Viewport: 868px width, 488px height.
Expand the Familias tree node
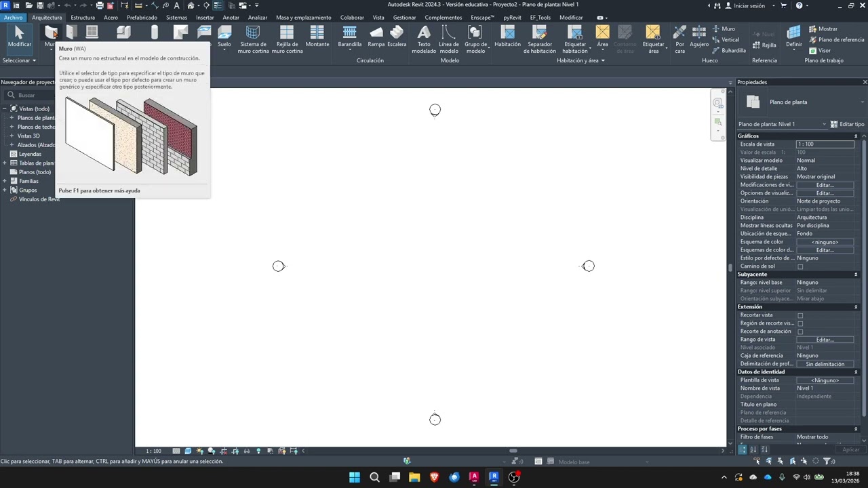coord(5,181)
